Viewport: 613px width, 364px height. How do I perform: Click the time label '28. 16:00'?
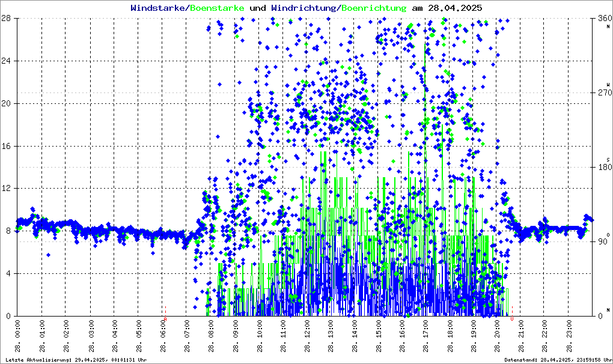point(402,336)
